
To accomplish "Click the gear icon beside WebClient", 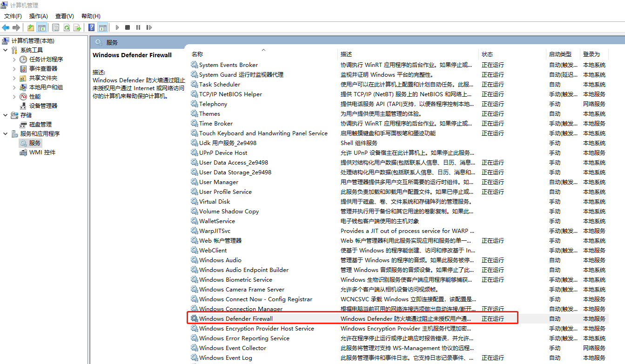I will click(x=194, y=250).
